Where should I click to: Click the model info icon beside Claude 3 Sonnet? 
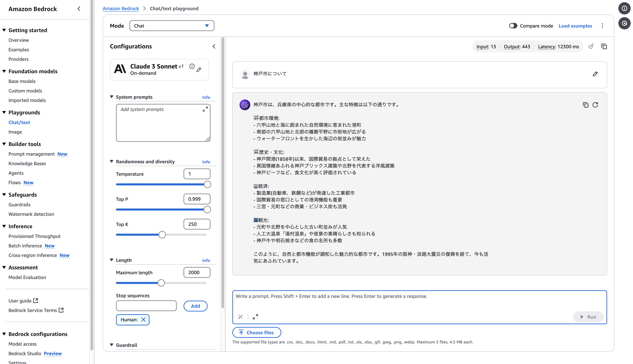[x=192, y=66]
